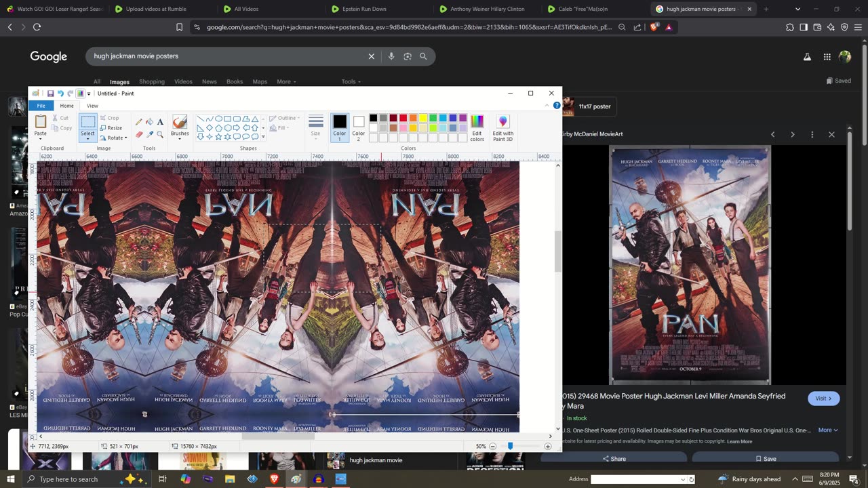
Task: Click the Google search input field
Action: tap(228, 56)
